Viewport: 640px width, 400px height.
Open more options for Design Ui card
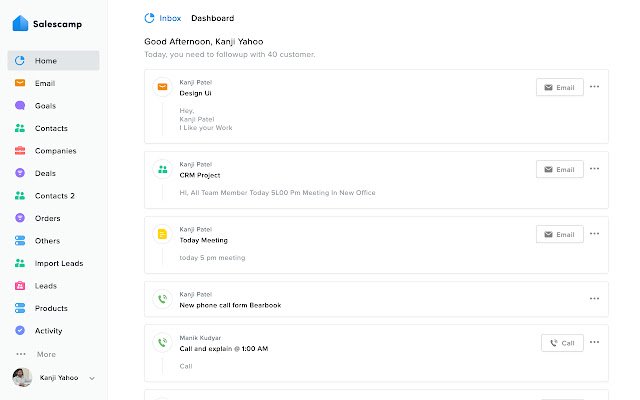(x=594, y=87)
